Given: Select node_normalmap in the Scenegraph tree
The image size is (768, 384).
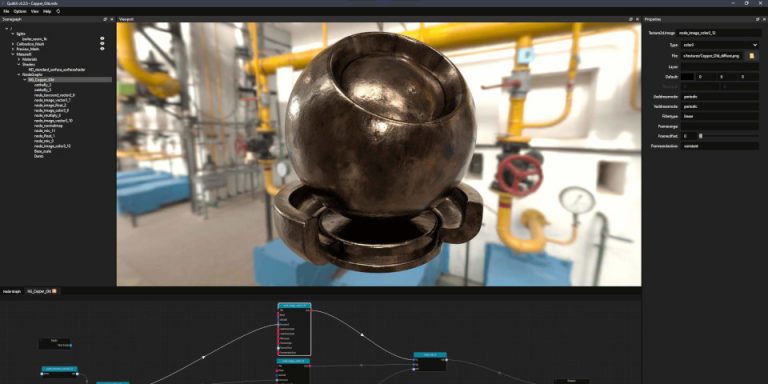Looking at the screenshot, I should tap(48, 125).
